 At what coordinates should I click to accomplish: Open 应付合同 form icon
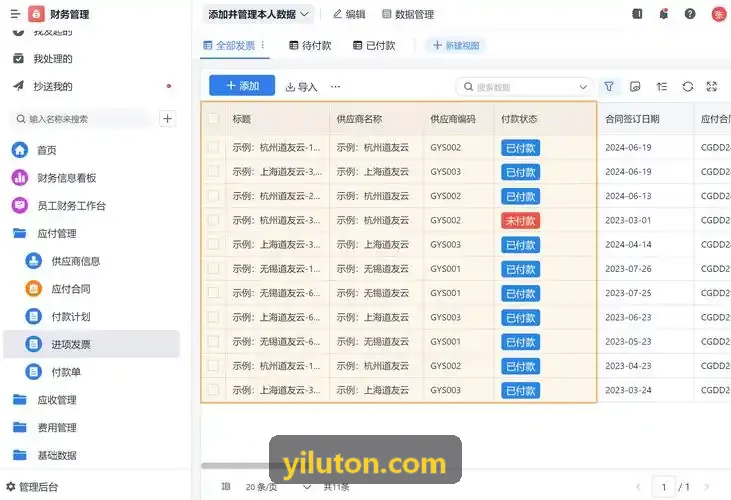34,289
